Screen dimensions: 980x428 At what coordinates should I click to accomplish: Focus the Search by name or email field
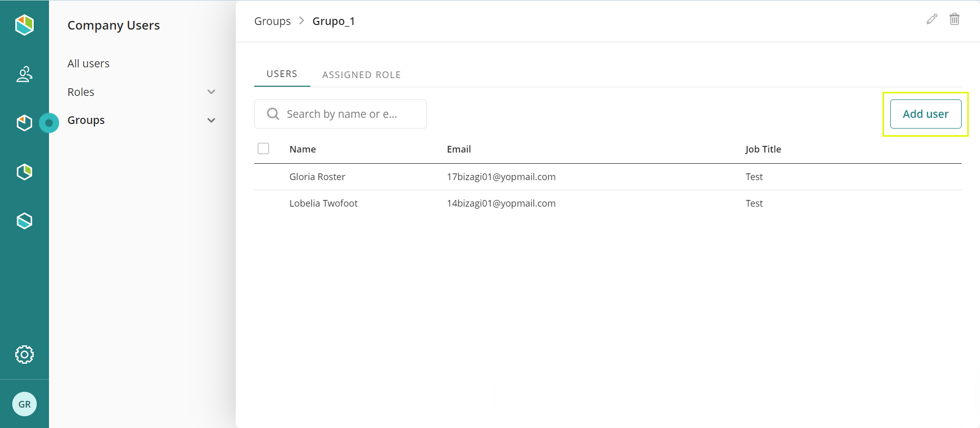pos(340,114)
